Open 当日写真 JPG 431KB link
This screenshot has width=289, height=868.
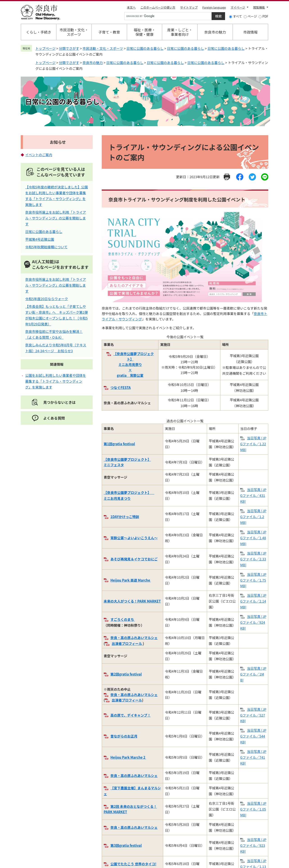pos(253,496)
